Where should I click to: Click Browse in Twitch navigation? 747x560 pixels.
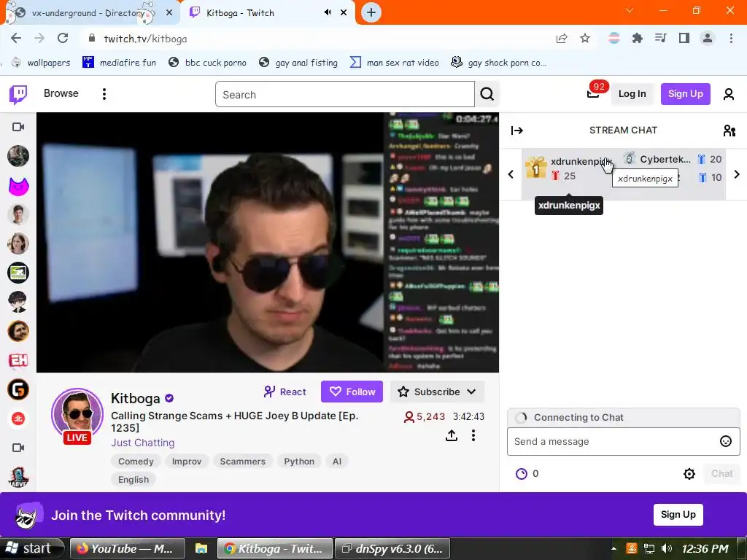61,93
